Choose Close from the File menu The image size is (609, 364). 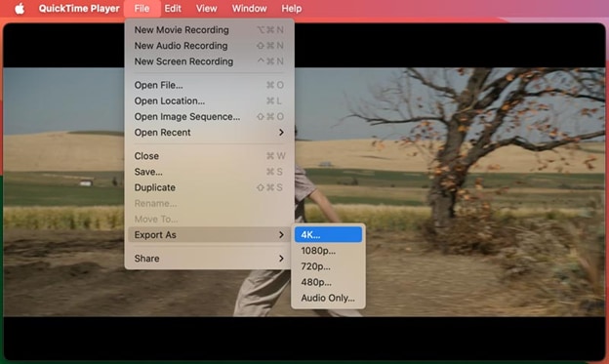pos(209,156)
